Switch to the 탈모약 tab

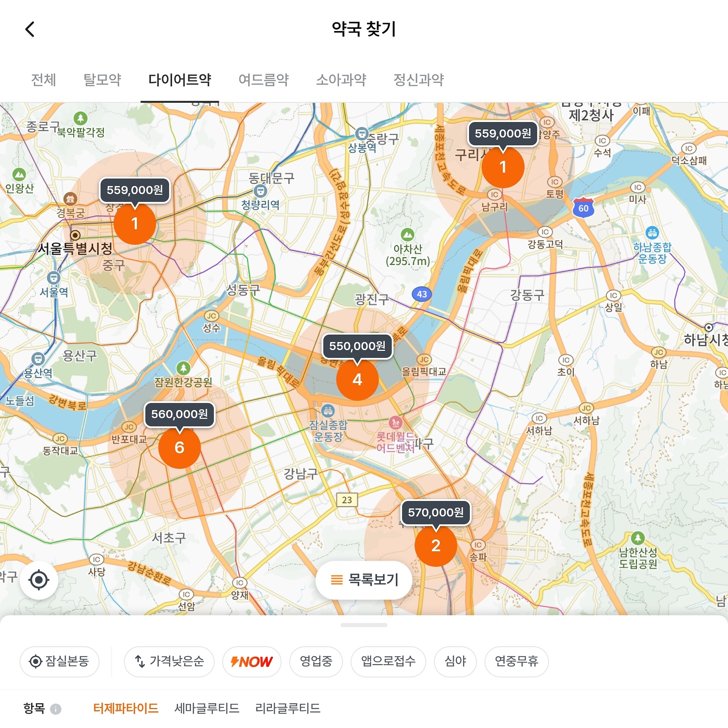point(102,80)
